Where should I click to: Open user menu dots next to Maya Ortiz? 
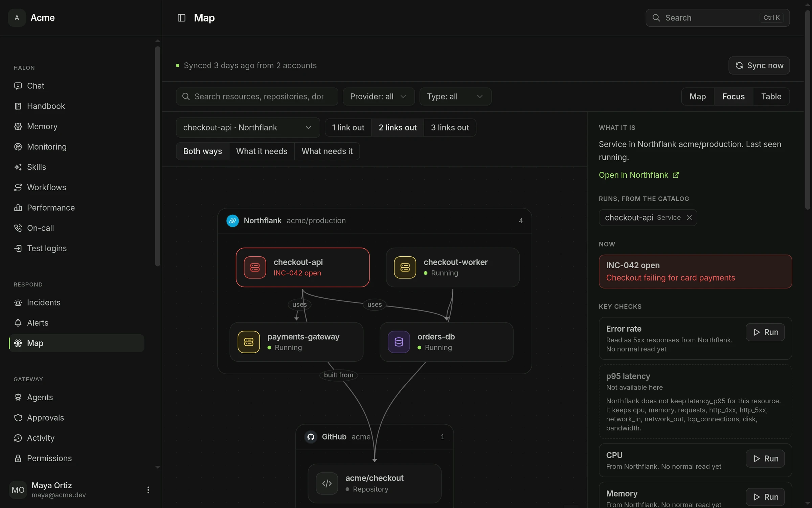click(x=148, y=490)
